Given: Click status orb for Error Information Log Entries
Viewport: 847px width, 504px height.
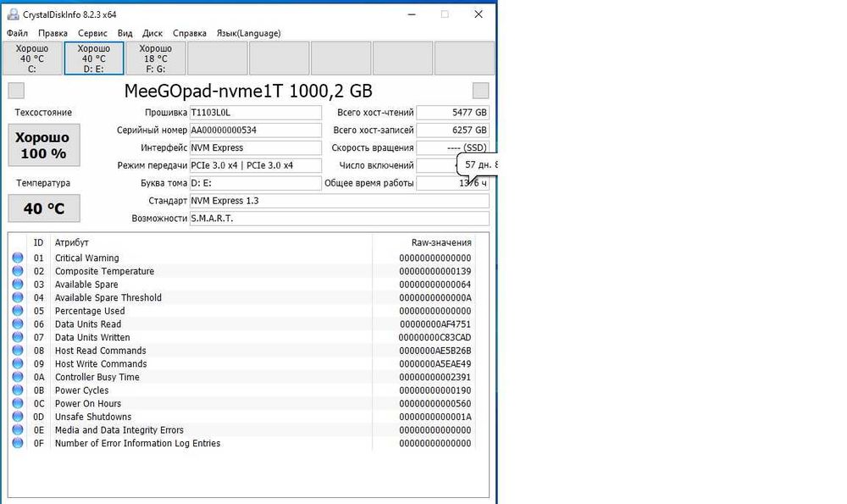Looking at the screenshot, I should pos(18,443).
